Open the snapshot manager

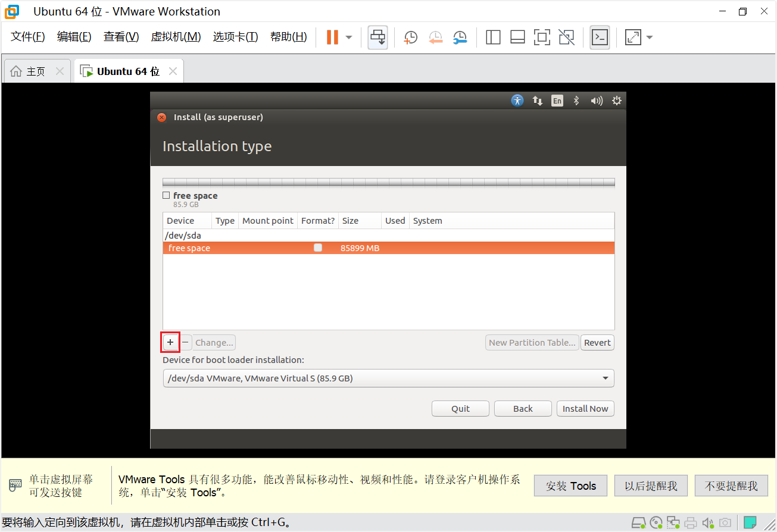coord(460,37)
